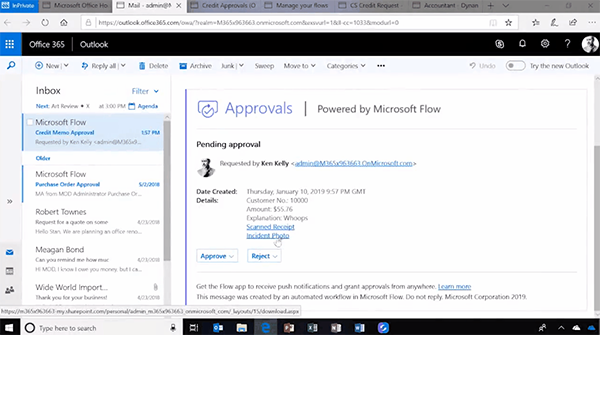Screen dimensions: 600x420
Task: Toggle the Try the new Outlook switch
Action: pos(515,66)
